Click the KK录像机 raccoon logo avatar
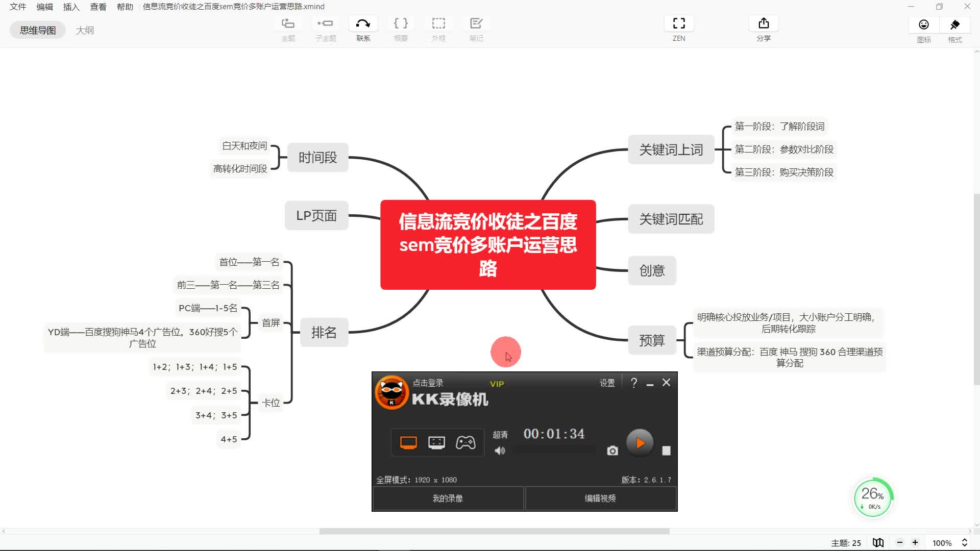Image resolution: width=980 pixels, height=551 pixels. [x=391, y=392]
